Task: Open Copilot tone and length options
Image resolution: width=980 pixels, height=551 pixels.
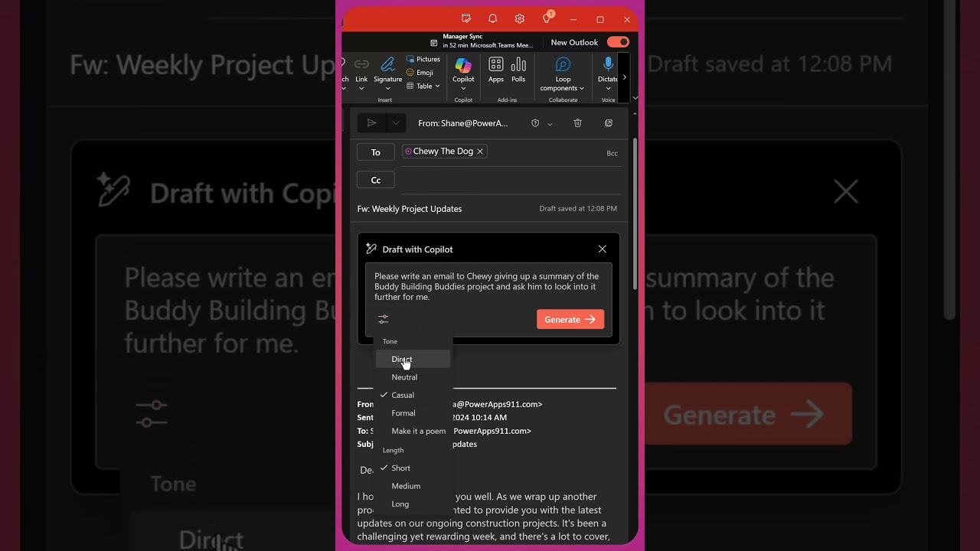Action: 383,319
